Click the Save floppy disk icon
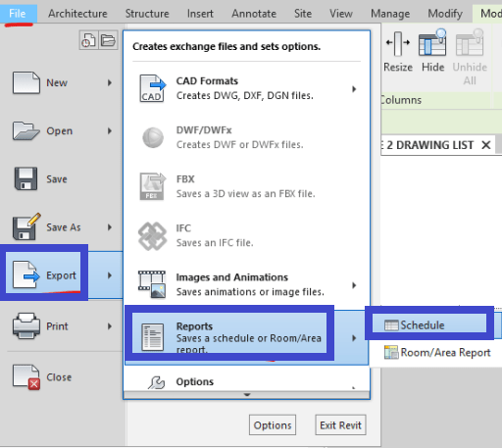This screenshot has width=502, height=448. click(25, 178)
